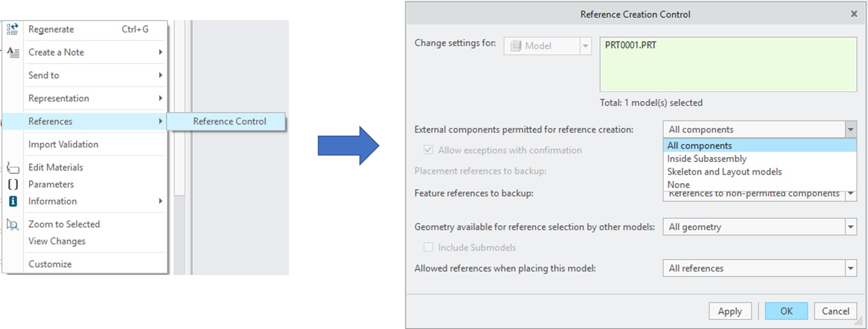Collapse the External components dropdown arrow

click(850, 130)
